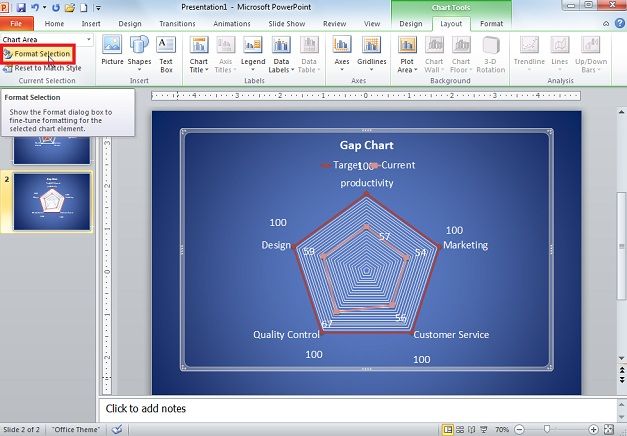Click the New document icon

pos(84,7)
